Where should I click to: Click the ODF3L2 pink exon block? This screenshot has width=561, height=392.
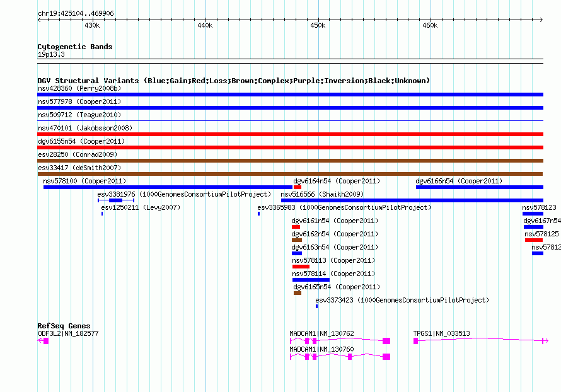pyautogui.click(x=46, y=341)
